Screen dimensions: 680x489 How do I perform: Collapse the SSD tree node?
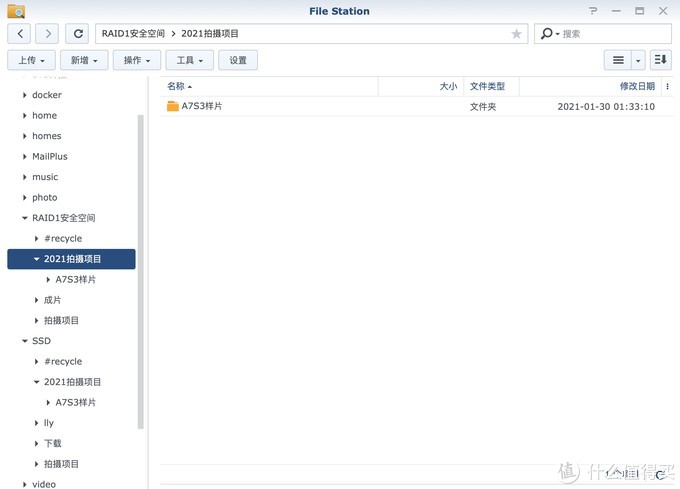click(x=24, y=341)
